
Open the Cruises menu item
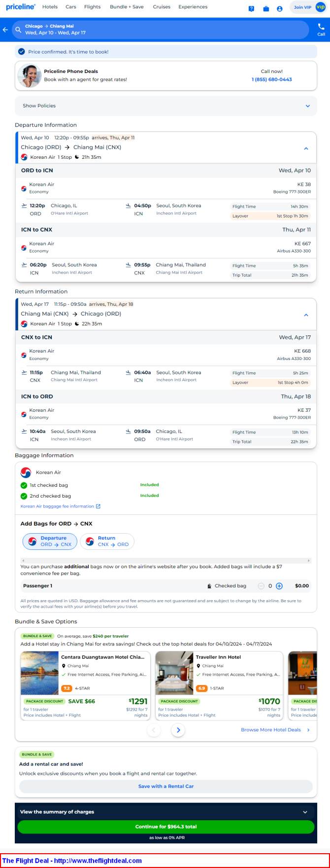(162, 7)
